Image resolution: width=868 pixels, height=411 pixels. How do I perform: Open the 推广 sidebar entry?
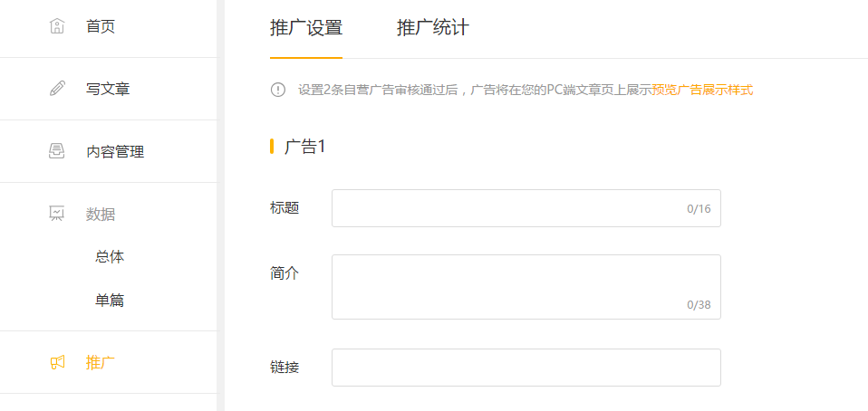coord(109,363)
